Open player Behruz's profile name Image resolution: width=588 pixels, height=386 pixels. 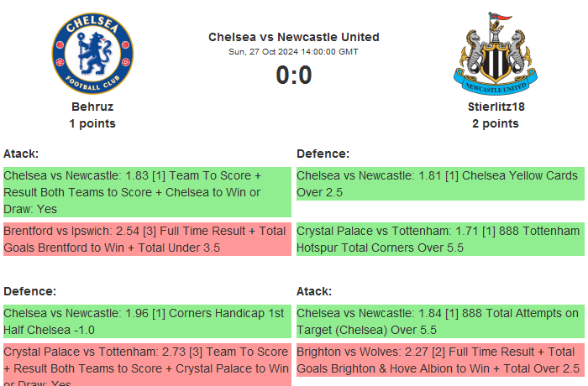(92, 107)
